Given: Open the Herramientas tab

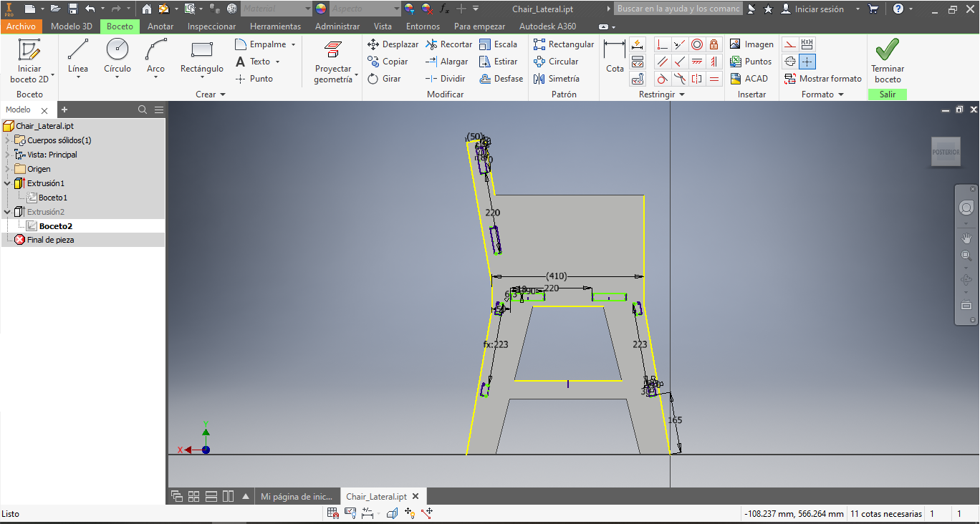Looking at the screenshot, I should click(275, 26).
